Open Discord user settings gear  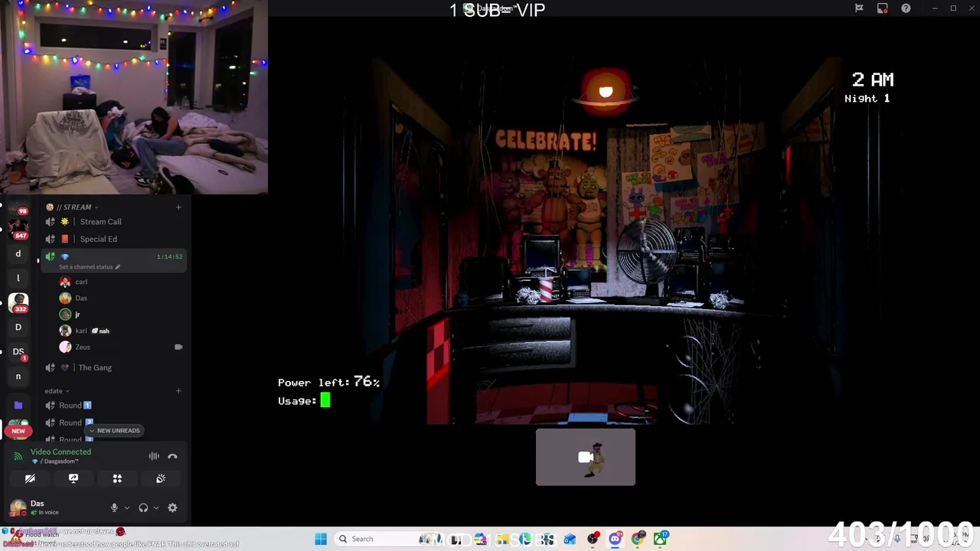tap(172, 507)
